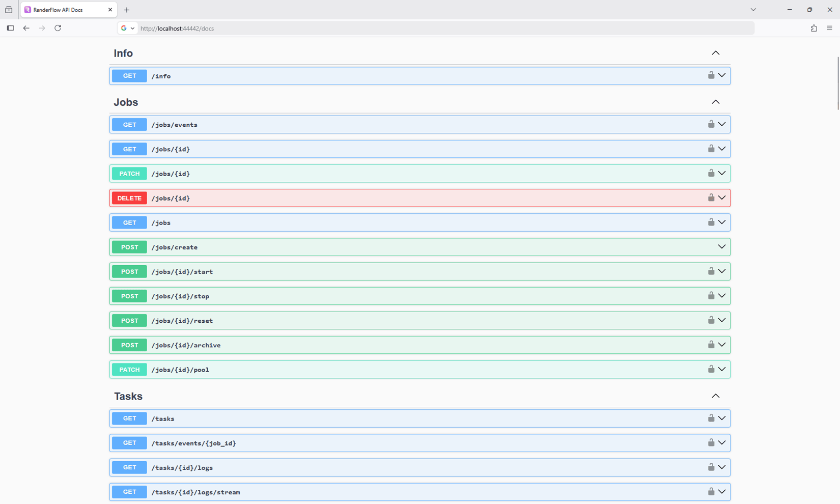Screen dimensions: 840x504
Task: Click lock icon on GET /tasks row
Action: point(711,418)
